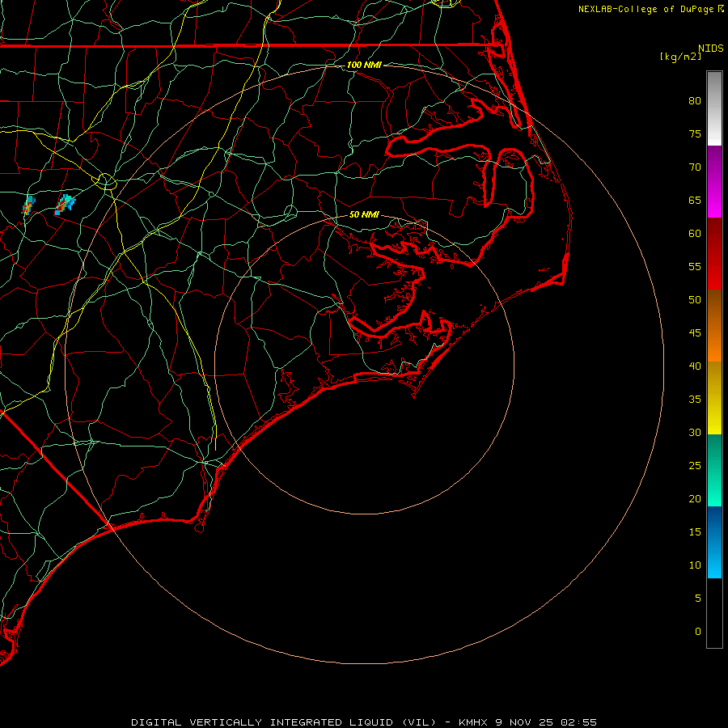Select the 100 NMI range ring label

[x=364, y=65]
